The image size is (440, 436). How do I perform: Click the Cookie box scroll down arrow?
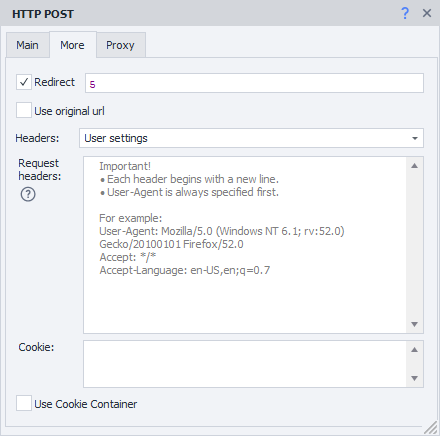414,378
